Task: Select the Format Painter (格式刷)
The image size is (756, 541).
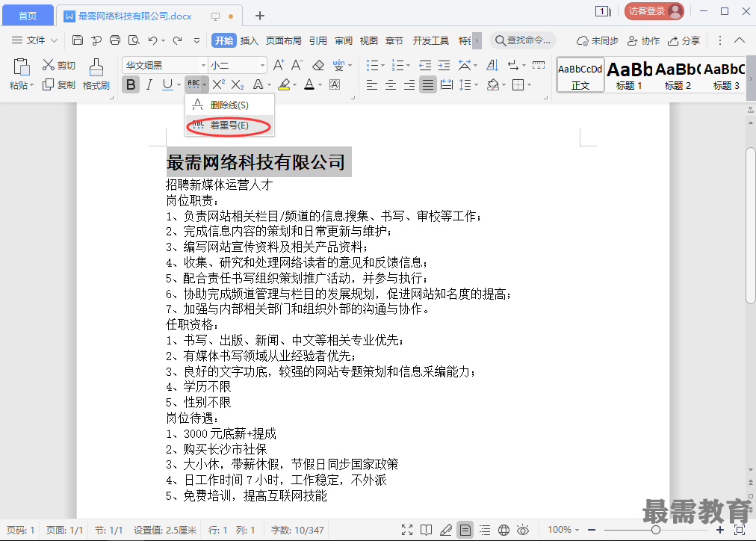Action: [96, 74]
